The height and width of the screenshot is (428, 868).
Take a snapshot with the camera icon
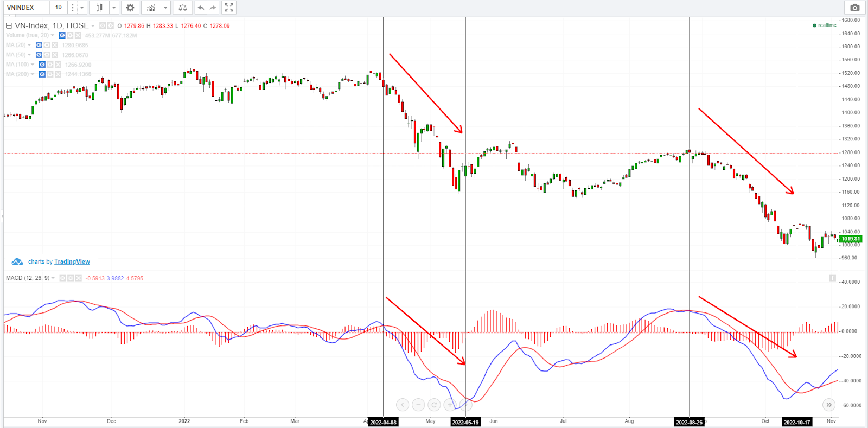pyautogui.click(x=855, y=8)
